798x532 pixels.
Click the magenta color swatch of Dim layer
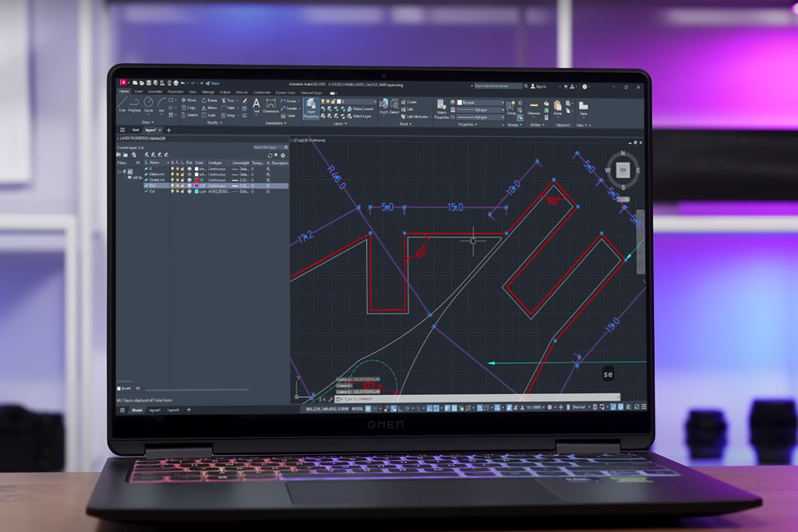(x=196, y=185)
